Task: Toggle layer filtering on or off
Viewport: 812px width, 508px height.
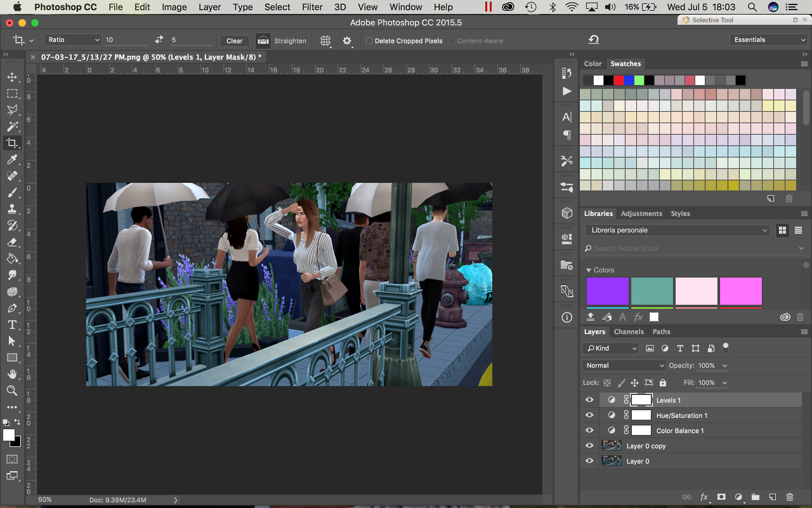Action: click(726, 347)
